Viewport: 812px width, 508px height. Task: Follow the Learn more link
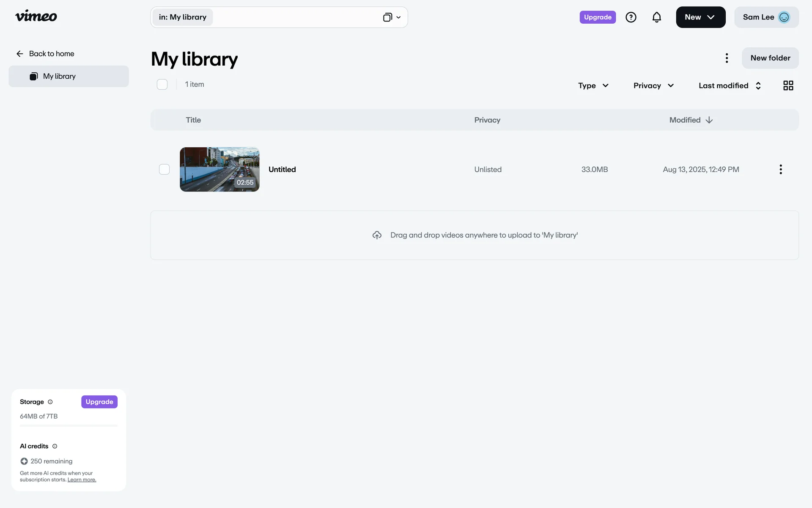pos(82,480)
